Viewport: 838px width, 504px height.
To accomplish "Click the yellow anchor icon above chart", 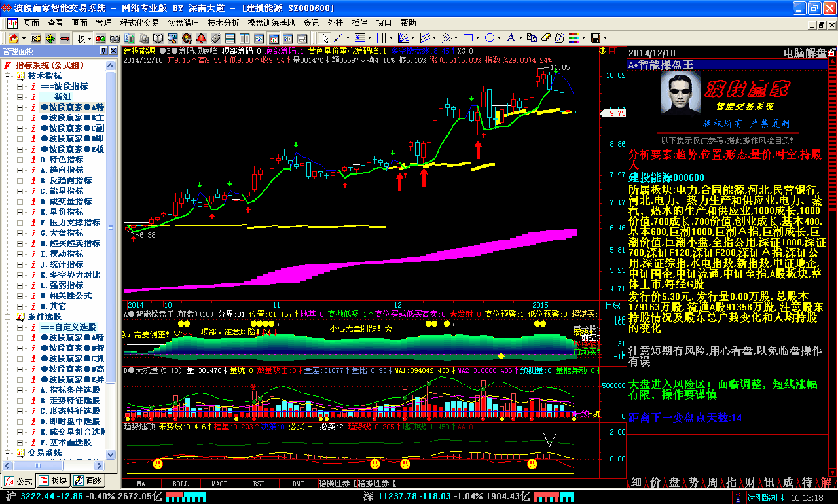I will point(603,50).
